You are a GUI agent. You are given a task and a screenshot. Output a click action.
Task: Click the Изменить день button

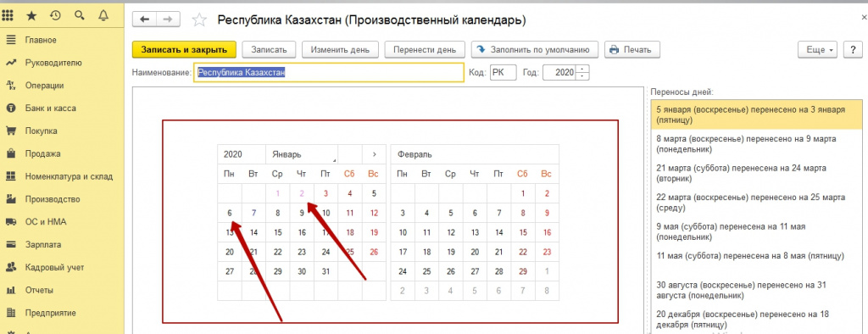click(x=340, y=49)
